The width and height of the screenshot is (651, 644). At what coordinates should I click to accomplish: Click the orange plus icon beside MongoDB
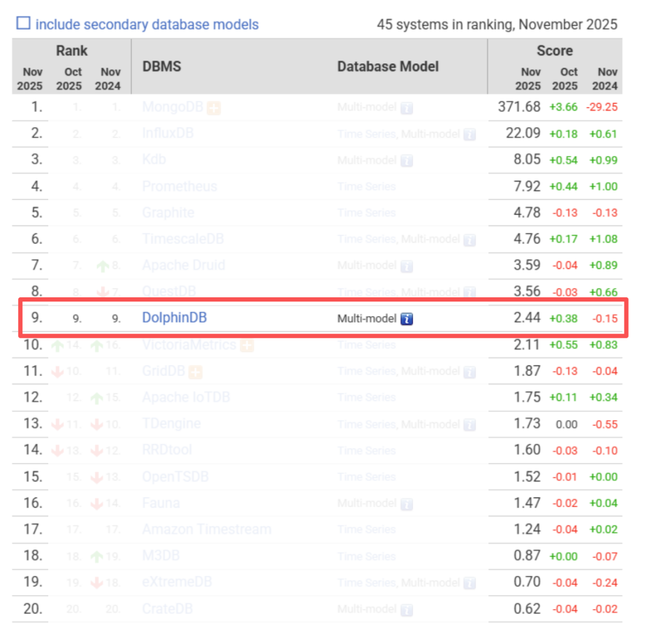(x=214, y=108)
